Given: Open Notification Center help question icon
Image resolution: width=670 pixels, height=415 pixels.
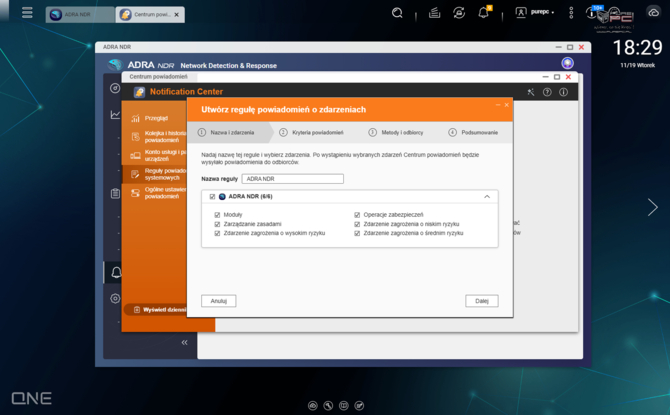Looking at the screenshot, I should (x=547, y=92).
